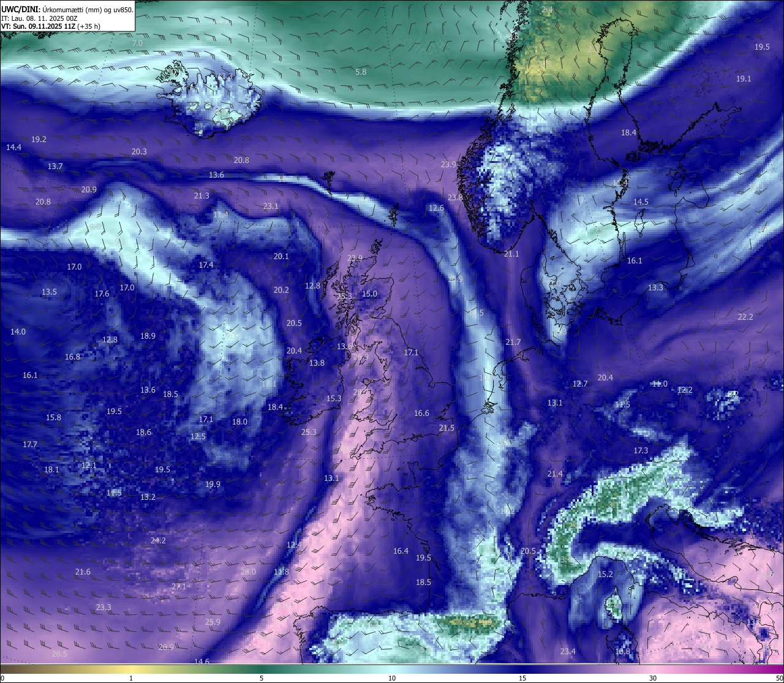This screenshot has height=683, width=784.
Task: Click the 16.4 value over France
Action: click(x=401, y=551)
